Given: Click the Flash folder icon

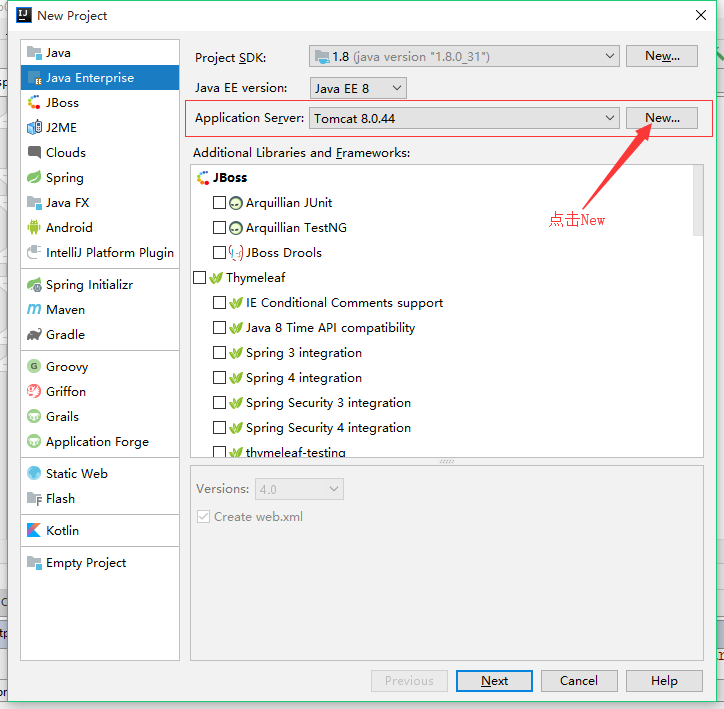Looking at the screenshot, I should click(34, 498).
